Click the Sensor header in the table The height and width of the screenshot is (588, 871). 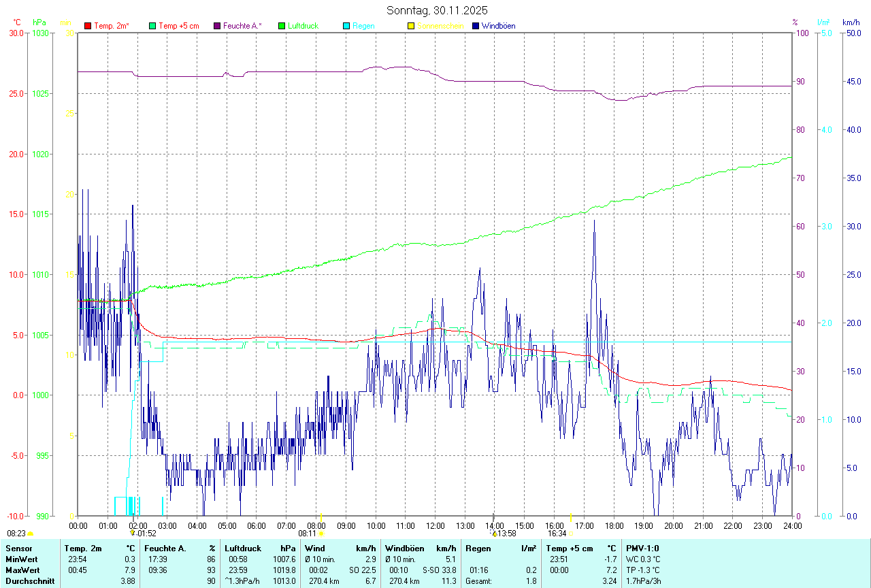18,548
